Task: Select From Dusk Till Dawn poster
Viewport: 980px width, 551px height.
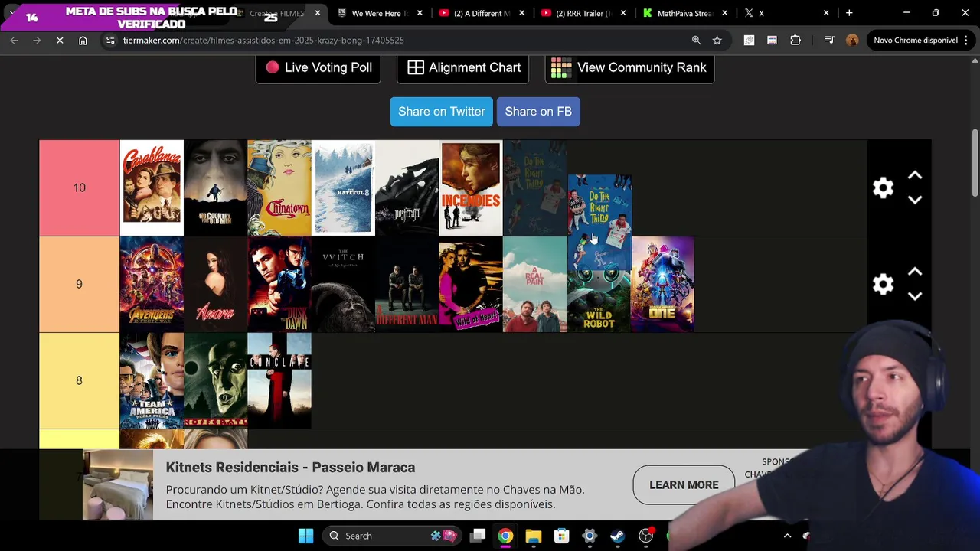Action: [x=279, y=284]
